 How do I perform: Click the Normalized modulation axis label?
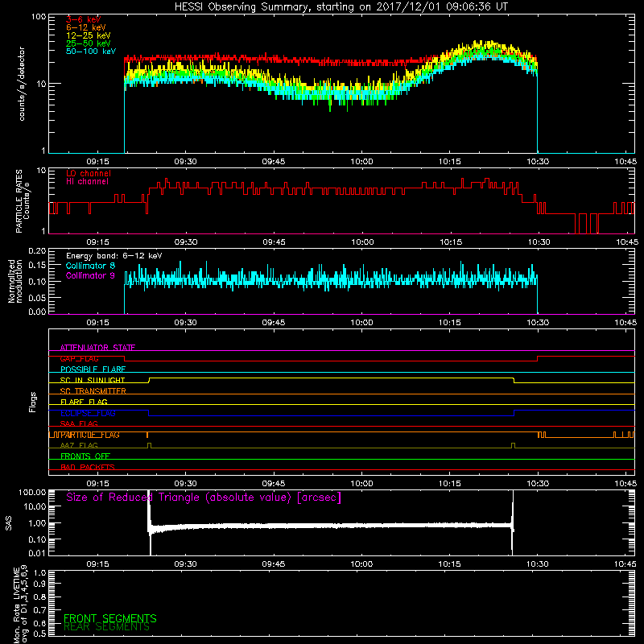coord(14,281)
